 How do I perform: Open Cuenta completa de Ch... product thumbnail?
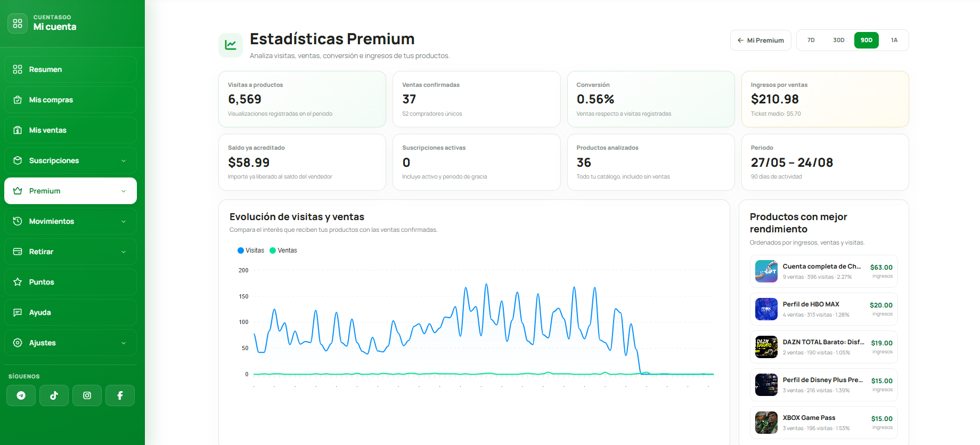[766, 271]
